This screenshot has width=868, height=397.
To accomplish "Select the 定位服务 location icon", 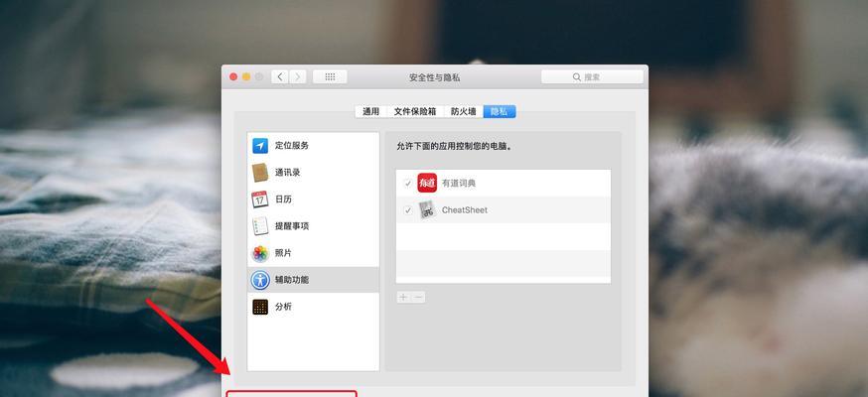I will 260,146.
